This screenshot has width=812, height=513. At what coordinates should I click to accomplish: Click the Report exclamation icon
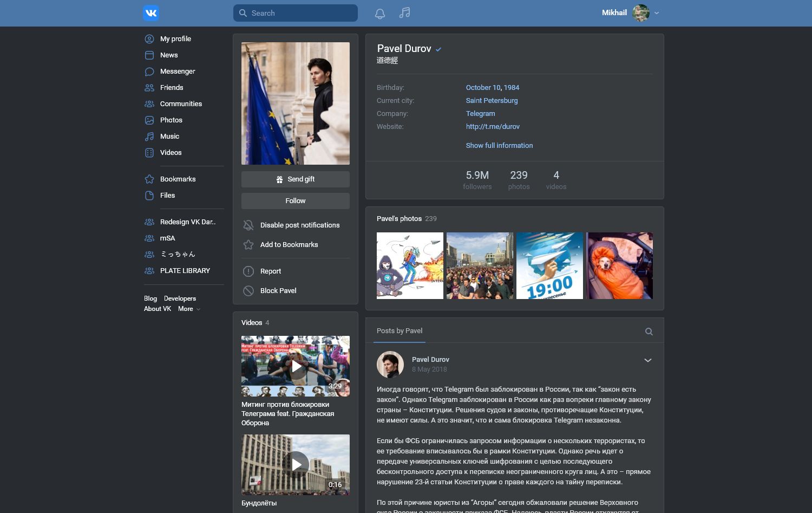coord(248,271)
